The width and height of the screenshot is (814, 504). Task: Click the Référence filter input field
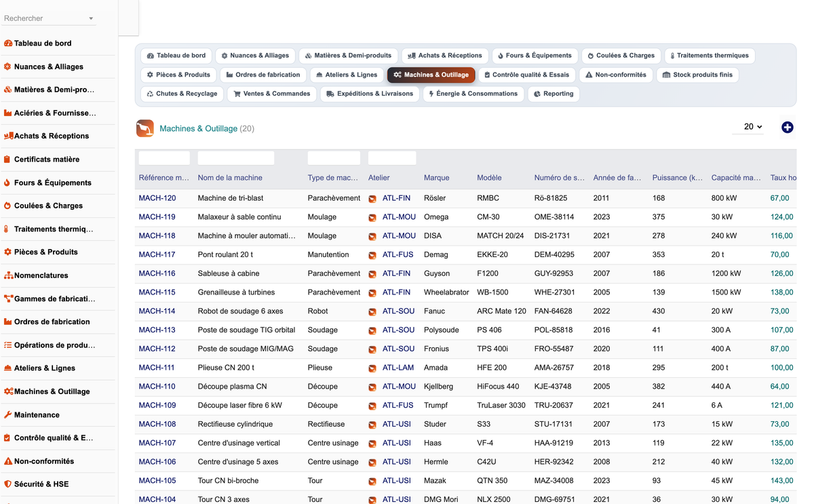[164, 158]
